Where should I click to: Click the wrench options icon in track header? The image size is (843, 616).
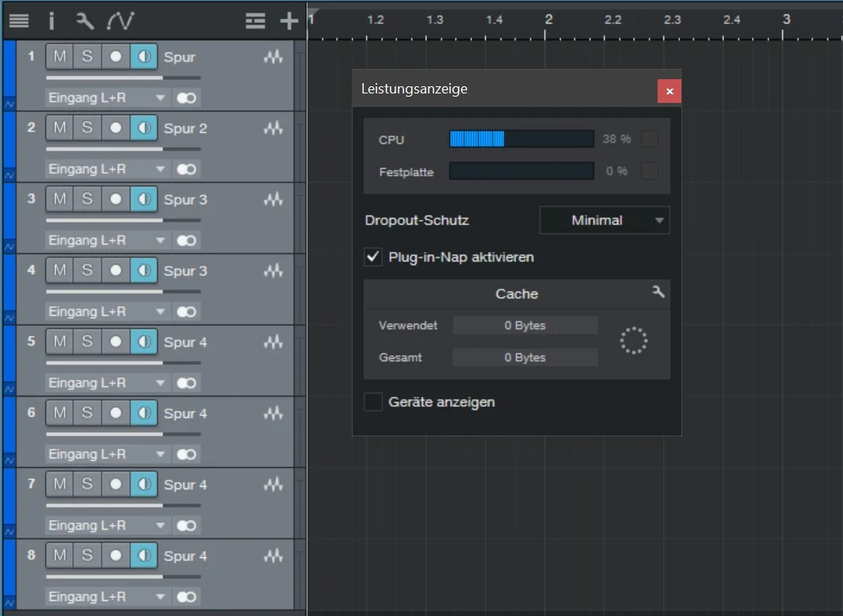85,21
